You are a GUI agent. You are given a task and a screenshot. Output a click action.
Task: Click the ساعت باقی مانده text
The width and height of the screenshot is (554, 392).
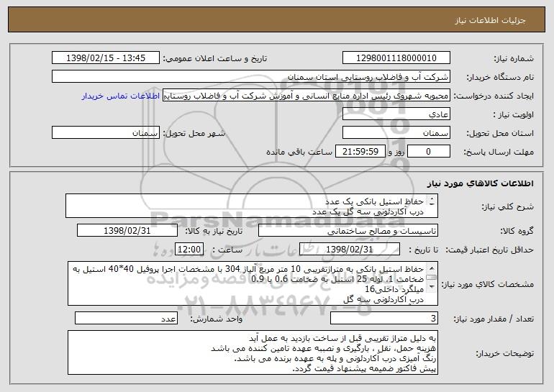(299, 152)
